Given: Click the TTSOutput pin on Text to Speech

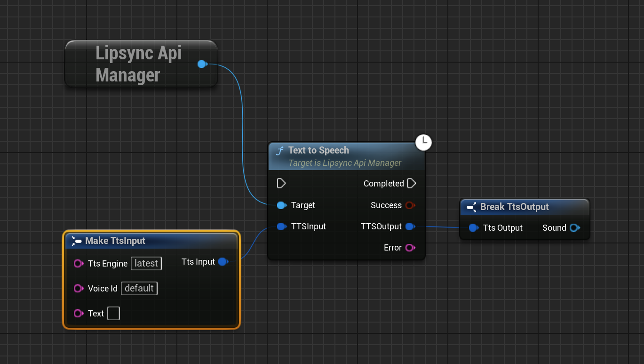Looking at the screenshot, I should coord(410,226).
